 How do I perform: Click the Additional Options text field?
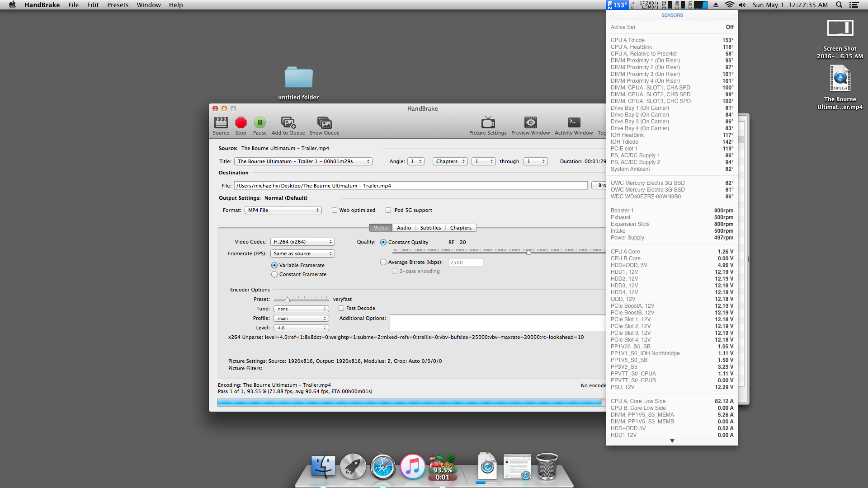[x=498, y=323]
